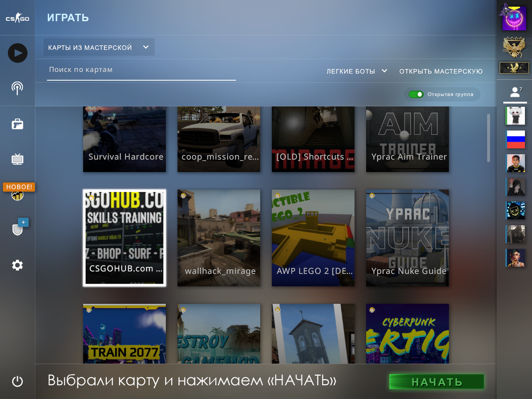Select AWP LEGO 2 map
Viewport: 532px width, 399px height.
point(313,238)
